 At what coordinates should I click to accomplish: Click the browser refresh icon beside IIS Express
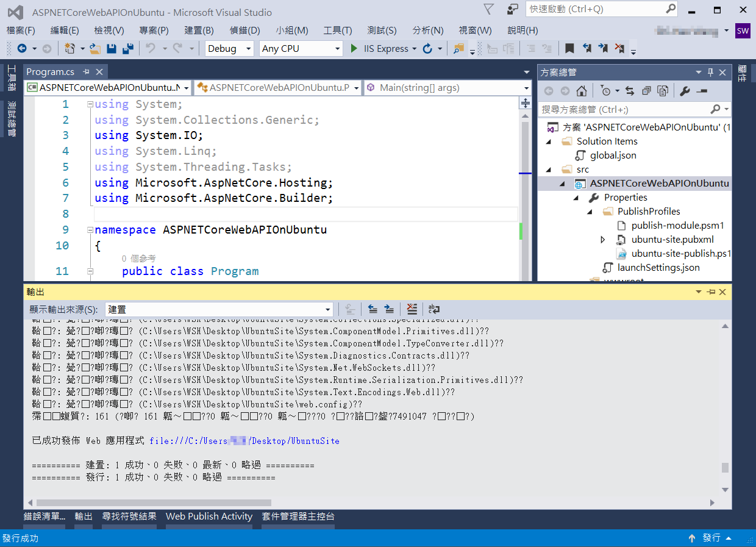[427, 48]
